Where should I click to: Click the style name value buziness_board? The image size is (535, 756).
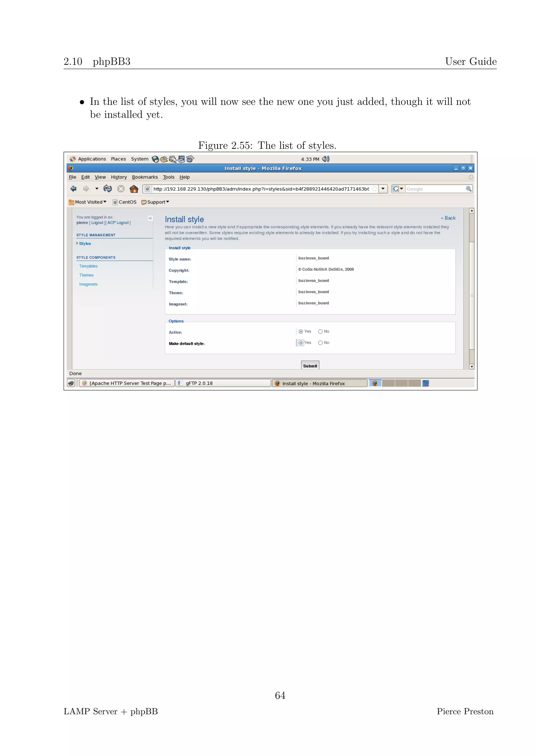[314, 258]
